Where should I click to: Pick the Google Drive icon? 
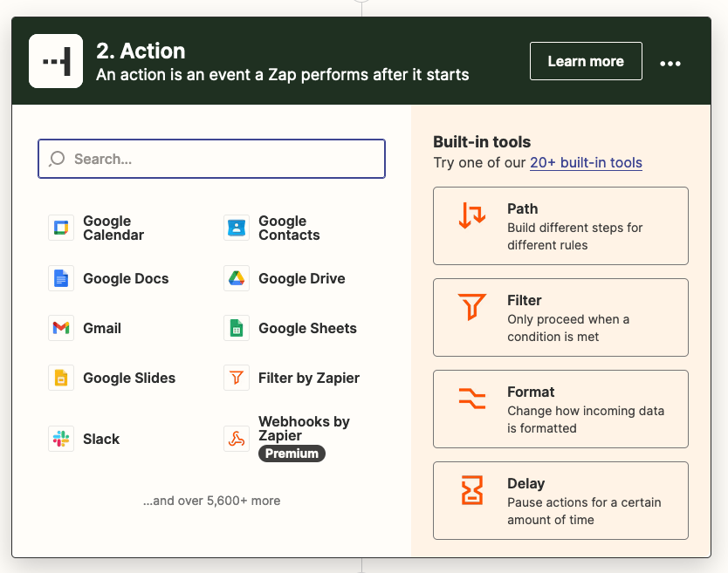click(x=237, y=278)
